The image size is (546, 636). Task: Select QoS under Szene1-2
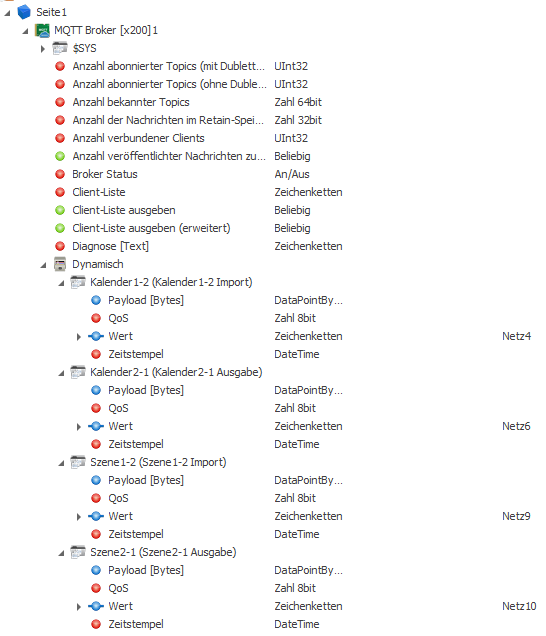point(118,498)
